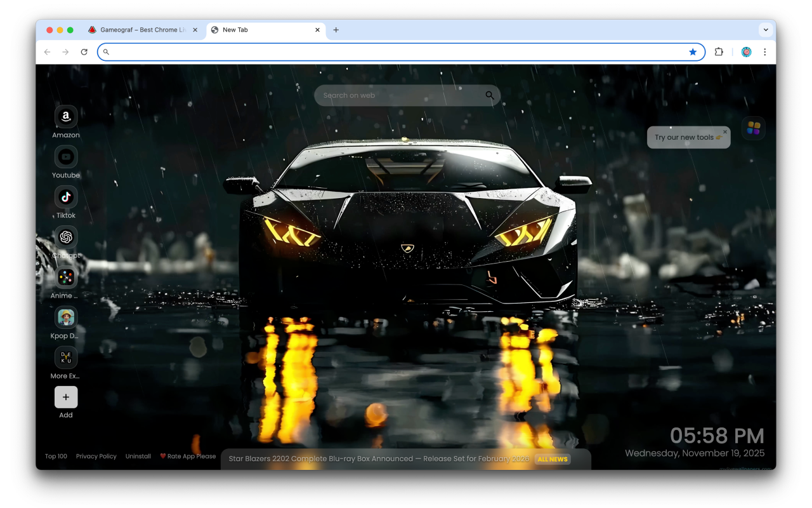Click the 'Try our new tools' bubble
The width and height of the screenshot is (812, 508).
tap(688, 137)
